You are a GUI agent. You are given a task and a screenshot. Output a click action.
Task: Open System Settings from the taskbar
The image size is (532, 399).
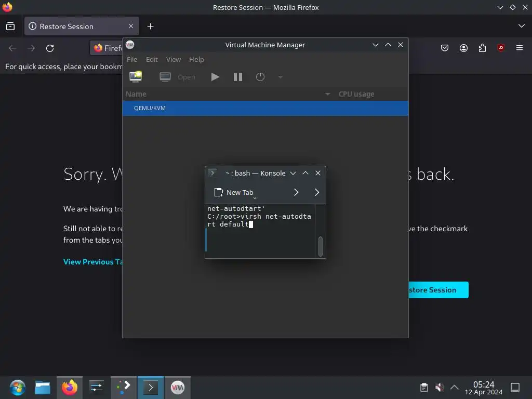pos(96,388)
